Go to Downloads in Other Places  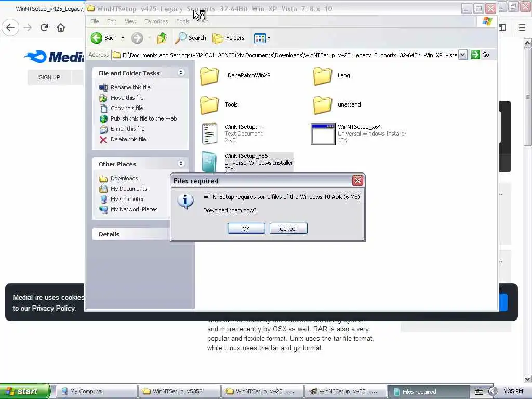point(124,178)
